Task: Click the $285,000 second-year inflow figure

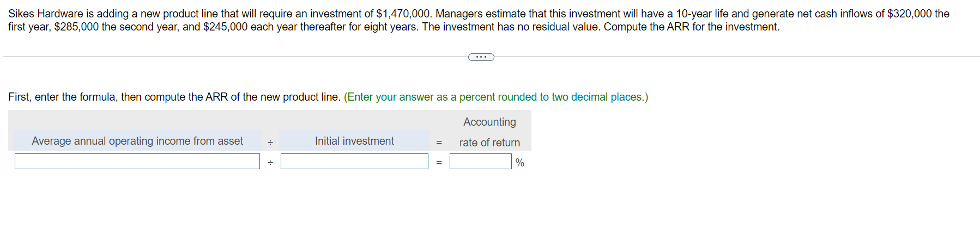Action: point(76,27)
